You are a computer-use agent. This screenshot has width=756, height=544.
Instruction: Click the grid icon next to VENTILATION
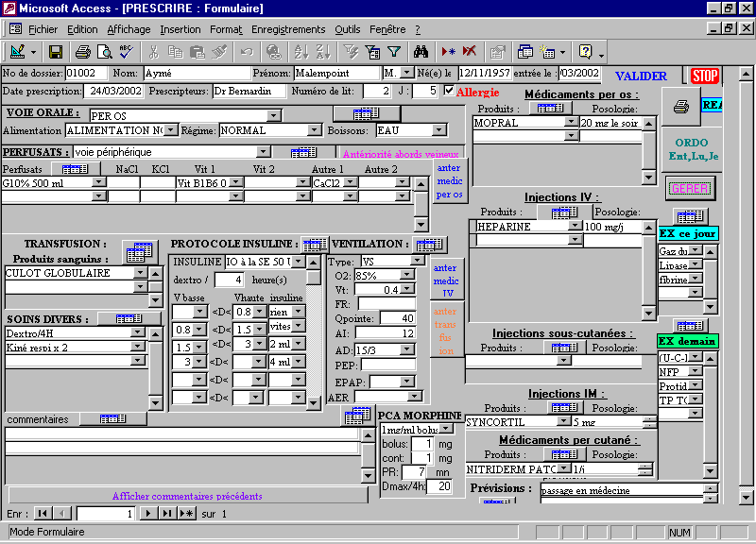pos(429,245)
